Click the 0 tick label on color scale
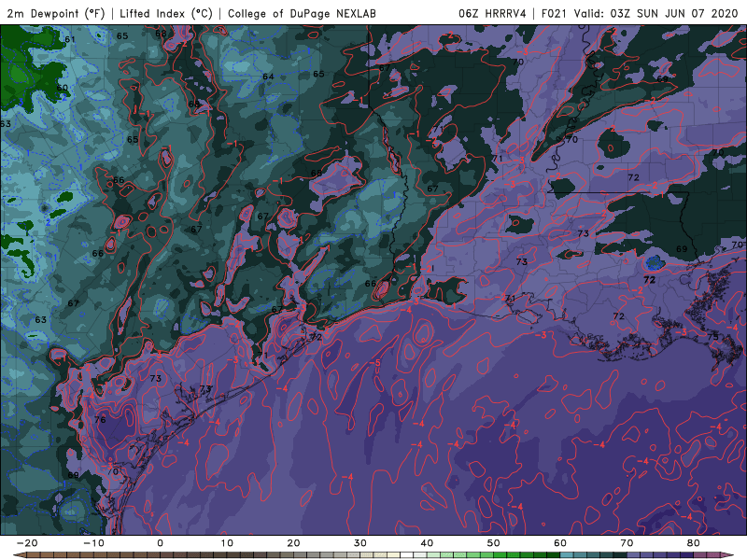Viewport: 747px width, 560px height. pos(160,543)
